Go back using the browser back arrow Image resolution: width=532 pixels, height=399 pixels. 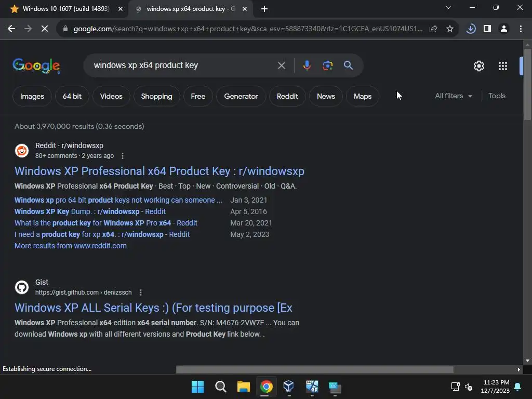[11, 29]
